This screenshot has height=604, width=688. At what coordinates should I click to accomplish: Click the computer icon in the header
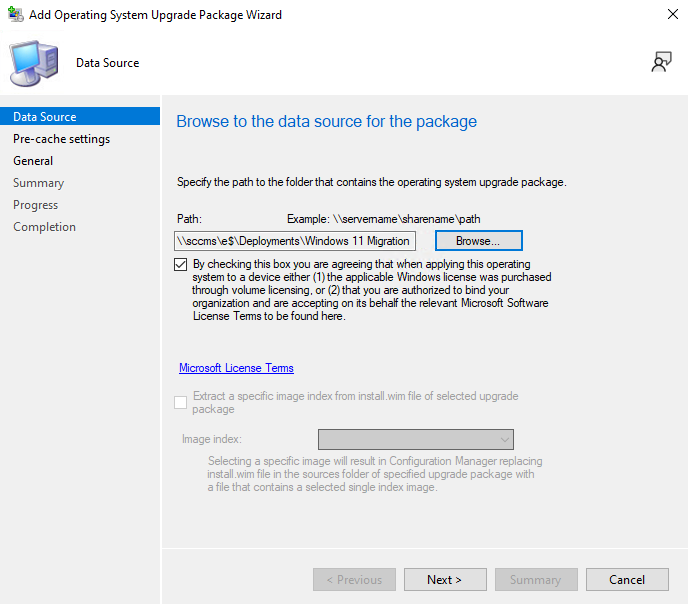[34, 63]
